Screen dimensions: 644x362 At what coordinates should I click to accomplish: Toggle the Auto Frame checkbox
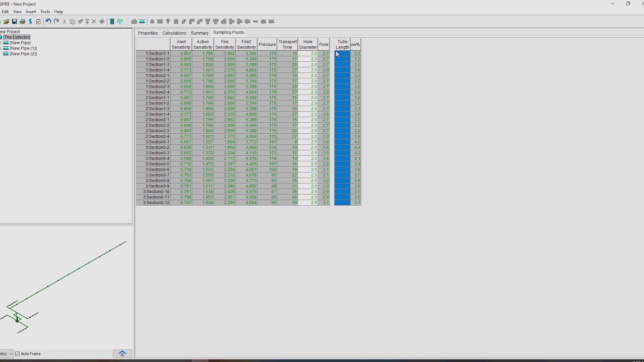coord(18,354)
